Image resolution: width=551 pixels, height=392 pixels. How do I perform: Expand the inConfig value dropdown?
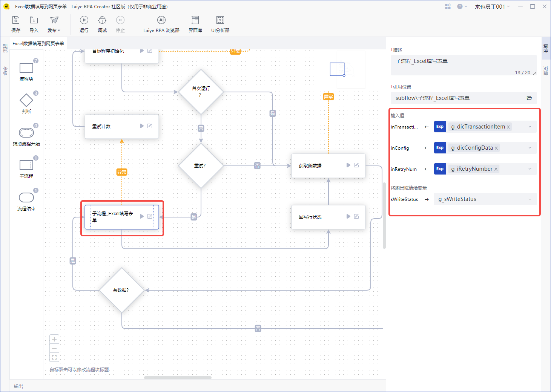pyautogui.click(x=530, y=148)
